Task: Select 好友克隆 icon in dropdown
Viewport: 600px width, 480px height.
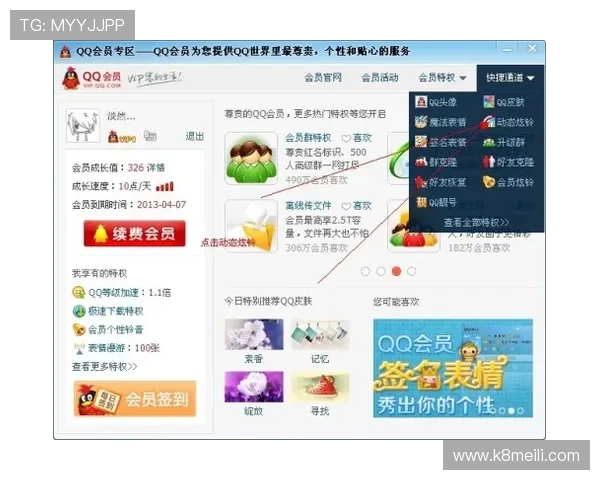Action: 489,162
